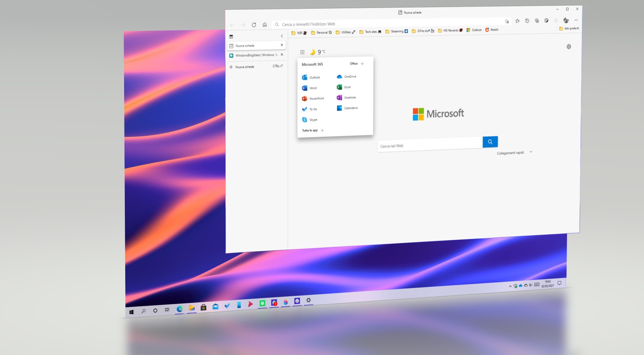Open page settings gear on new tab

569,47
